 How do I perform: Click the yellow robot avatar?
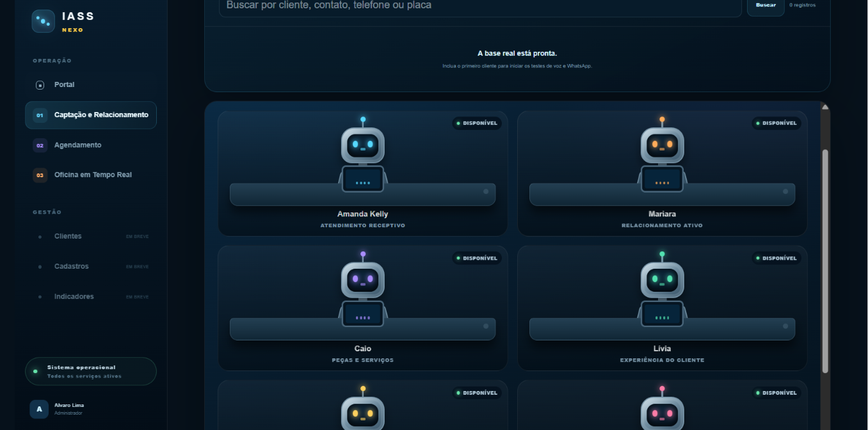pos(363,408)
